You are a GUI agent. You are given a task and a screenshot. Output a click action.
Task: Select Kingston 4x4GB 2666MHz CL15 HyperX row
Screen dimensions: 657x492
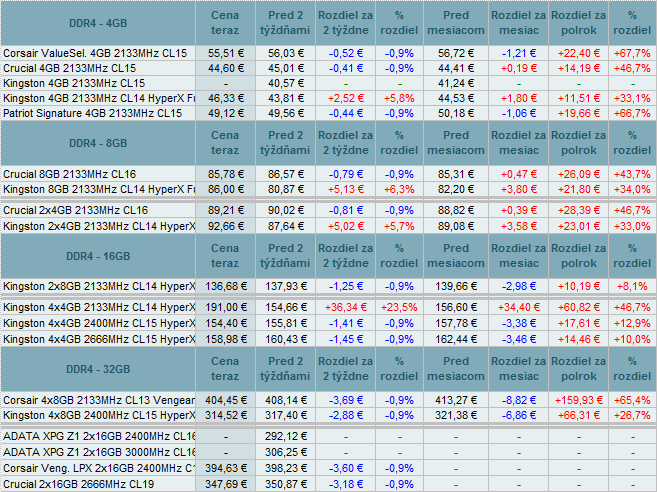pos(99,339)
